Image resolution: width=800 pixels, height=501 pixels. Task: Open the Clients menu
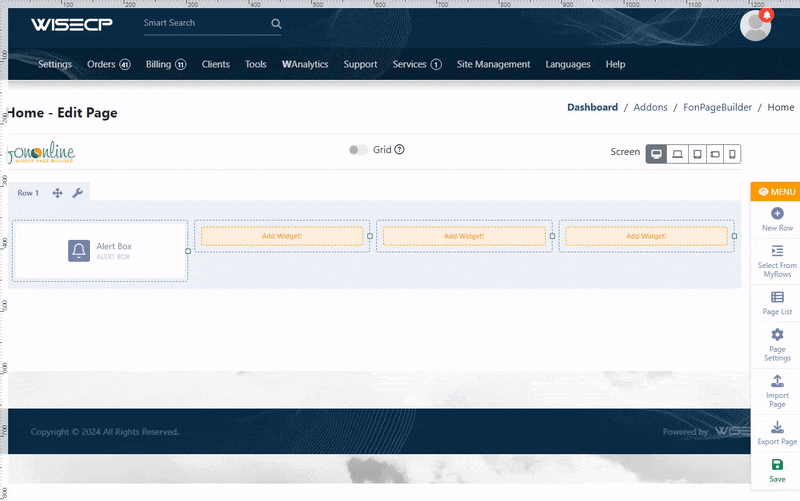click(215, 64)
